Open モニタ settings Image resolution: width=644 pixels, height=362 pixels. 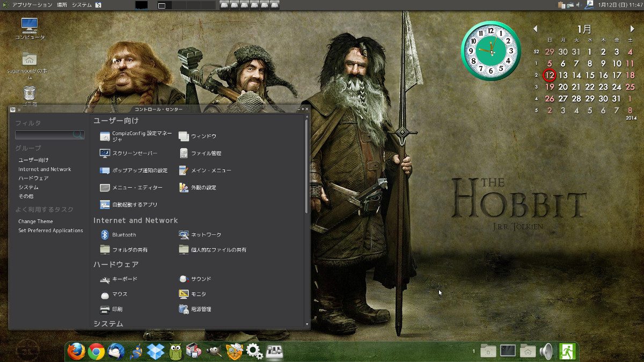[193, 294]
